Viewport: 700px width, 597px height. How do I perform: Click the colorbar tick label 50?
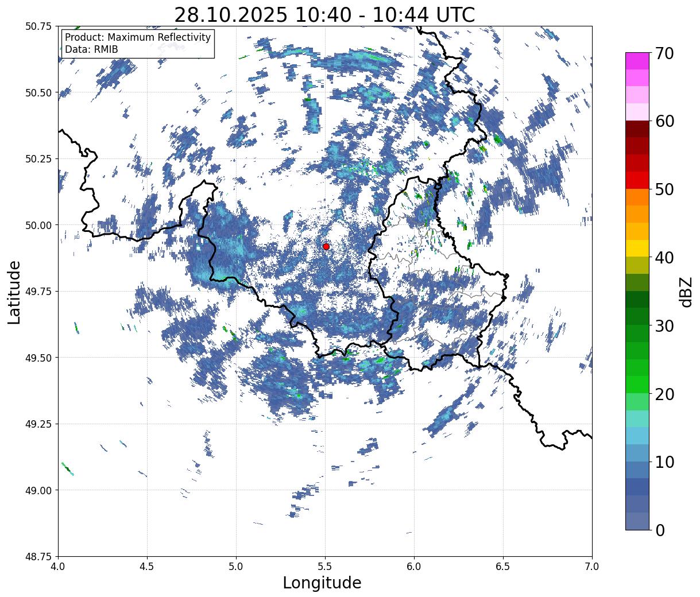click(x=664, y=189)
